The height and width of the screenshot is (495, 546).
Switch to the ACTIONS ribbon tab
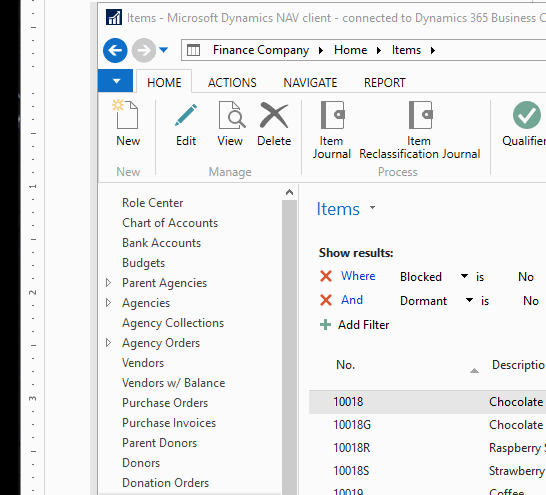click(x=232, y=83)
